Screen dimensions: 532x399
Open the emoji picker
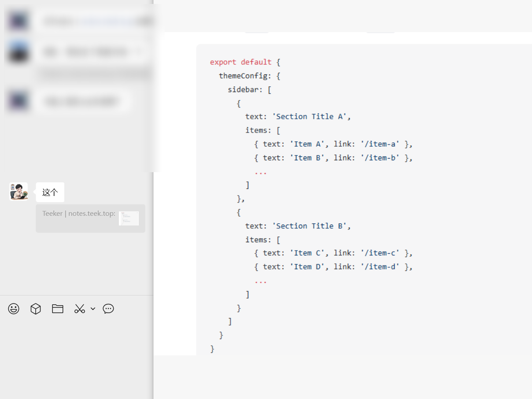click(14, 309)
